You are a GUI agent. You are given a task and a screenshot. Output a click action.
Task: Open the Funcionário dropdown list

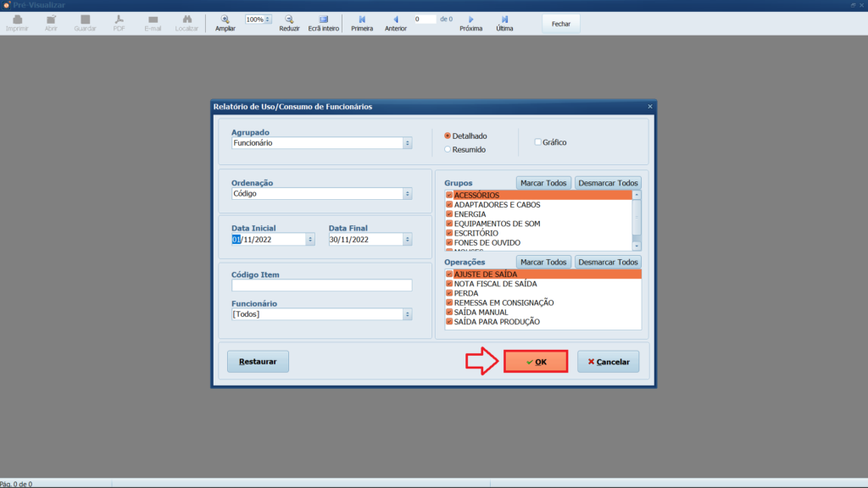point(408,314)
